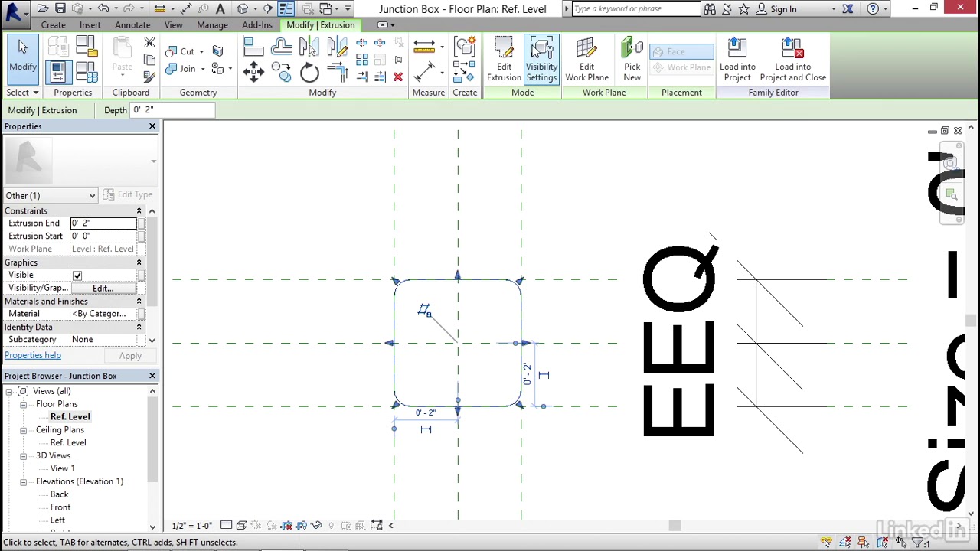This screenshot has width=980, height=551.
Task: Click the red Delete X icon
Action: tap(398, 77)
